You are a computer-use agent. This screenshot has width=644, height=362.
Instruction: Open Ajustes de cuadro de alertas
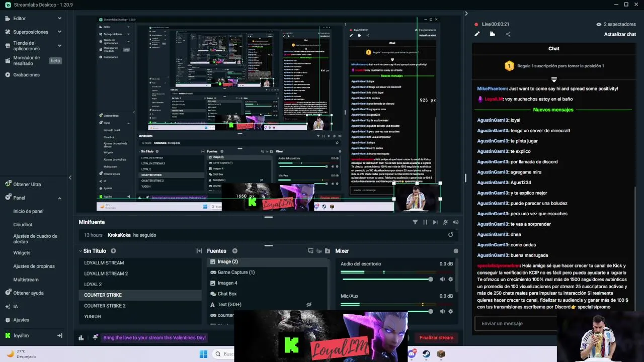click(35, 239)
